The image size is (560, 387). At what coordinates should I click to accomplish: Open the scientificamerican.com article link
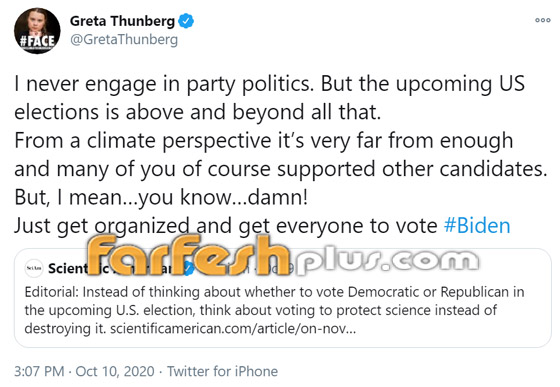pyautogui.click(x=233, y=328)
